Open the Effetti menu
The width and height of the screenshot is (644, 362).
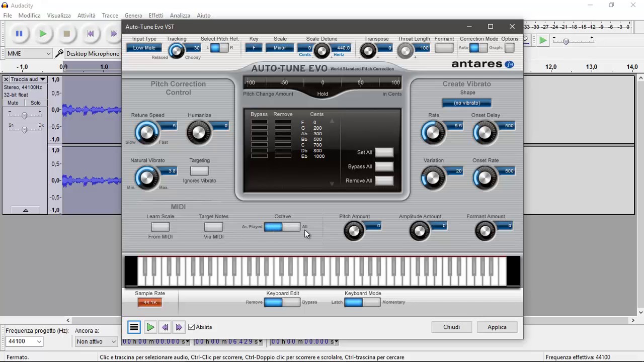[156, 16]
